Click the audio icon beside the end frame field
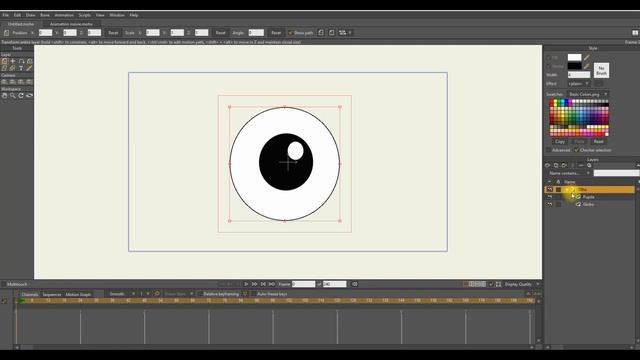 click(355, 284)
